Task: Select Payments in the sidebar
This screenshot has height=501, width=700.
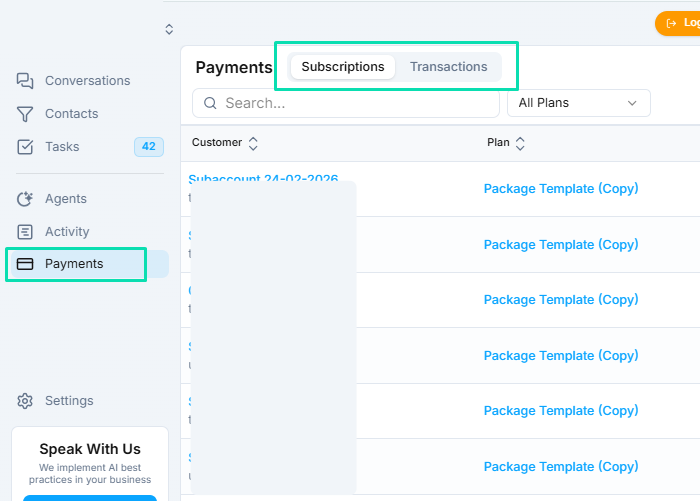Action: [89, 264]
